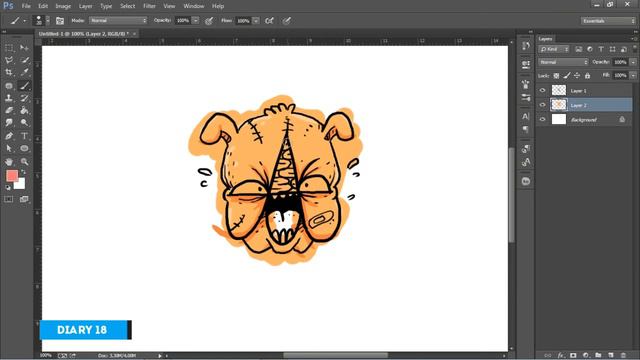Screen dimensions: 640x360
Task: Open the layer Opacity arrow
Action: [633, 62]
